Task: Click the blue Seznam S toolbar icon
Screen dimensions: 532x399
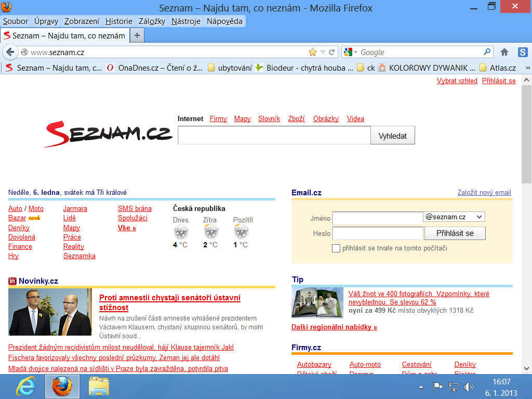Action: point(523,52)
